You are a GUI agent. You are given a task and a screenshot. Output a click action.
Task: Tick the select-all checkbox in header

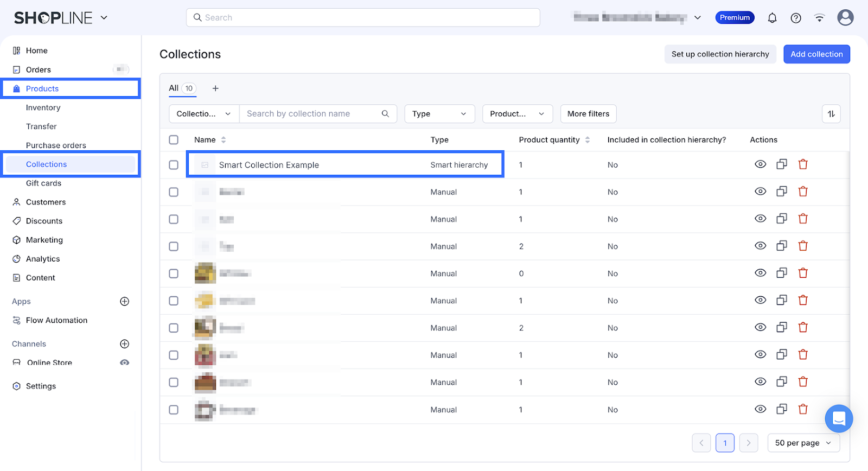(x=174, y=140)
